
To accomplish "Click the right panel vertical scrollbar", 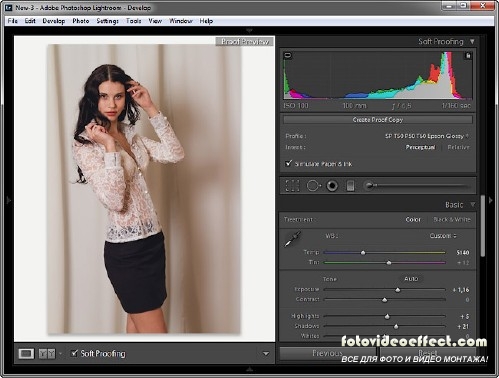I will (482, 226).
